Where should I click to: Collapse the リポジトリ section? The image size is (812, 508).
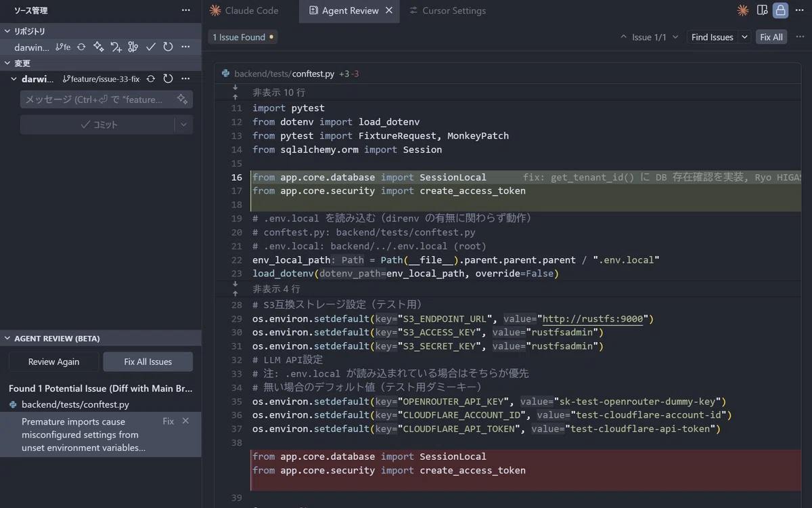pos(7,31)
